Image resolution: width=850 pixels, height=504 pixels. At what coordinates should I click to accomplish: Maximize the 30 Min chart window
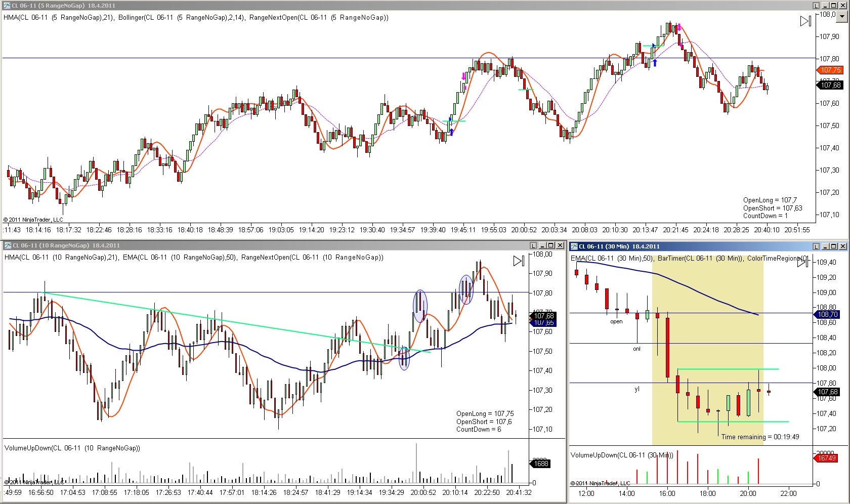coord(834,246)
